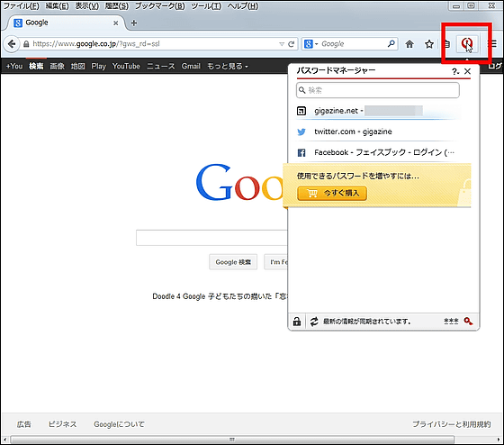The width and height of the screenshot is (504, 445).
Task: Open the ブックマーク(B) menu
Action: coord(160,5)
